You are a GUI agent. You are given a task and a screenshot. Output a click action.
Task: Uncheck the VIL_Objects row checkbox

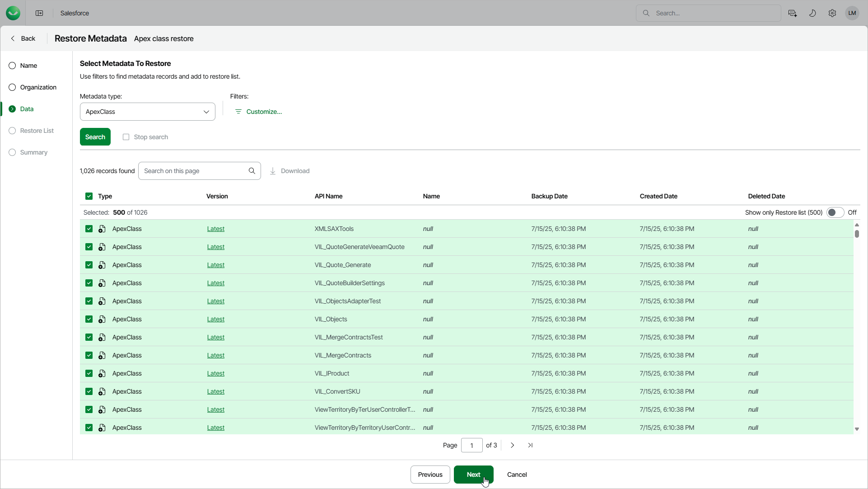pyautogui.click(x=89, y=319)
